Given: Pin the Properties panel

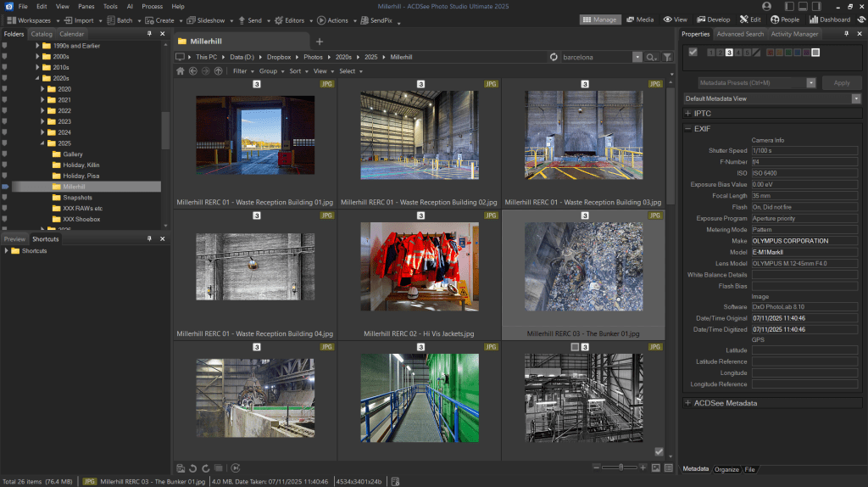Looking at the screenshot, I should coord(847,34).
